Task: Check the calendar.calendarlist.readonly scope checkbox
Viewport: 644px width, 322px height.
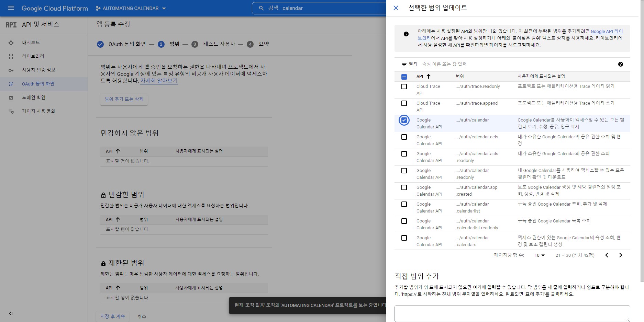Action: 404,221
